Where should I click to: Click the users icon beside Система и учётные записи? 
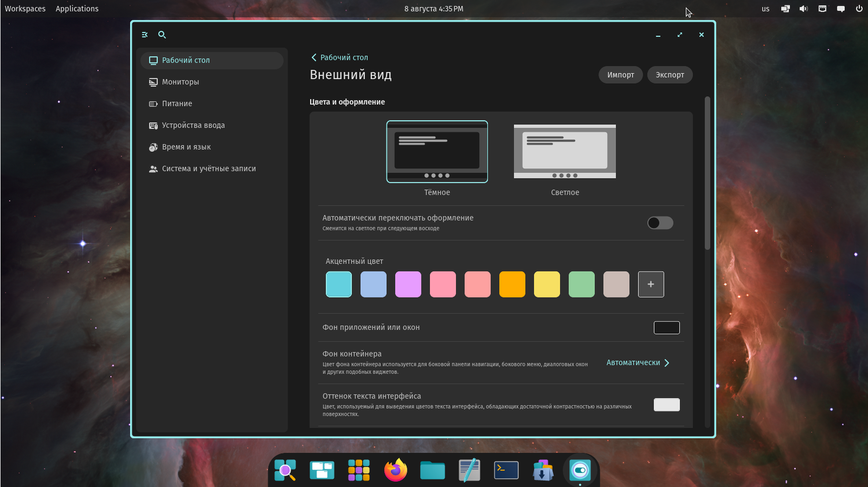pyautogui.click(x=153, y=169)
